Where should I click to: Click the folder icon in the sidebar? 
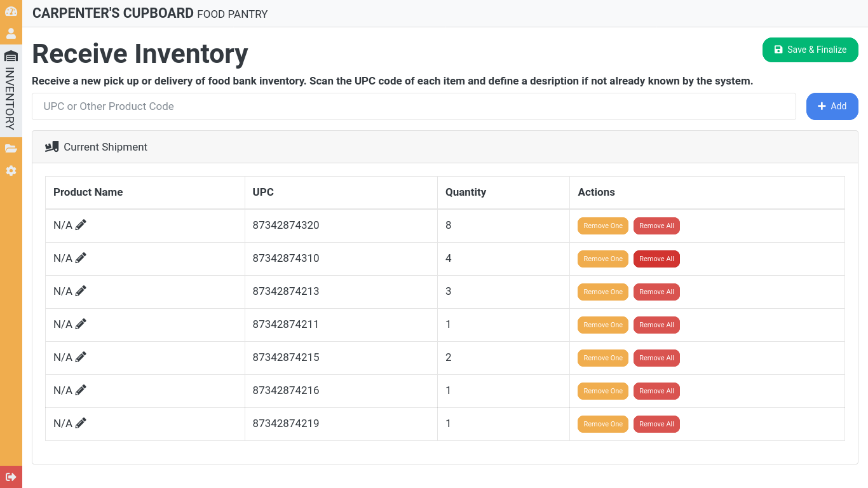click(x=11, y=148)
